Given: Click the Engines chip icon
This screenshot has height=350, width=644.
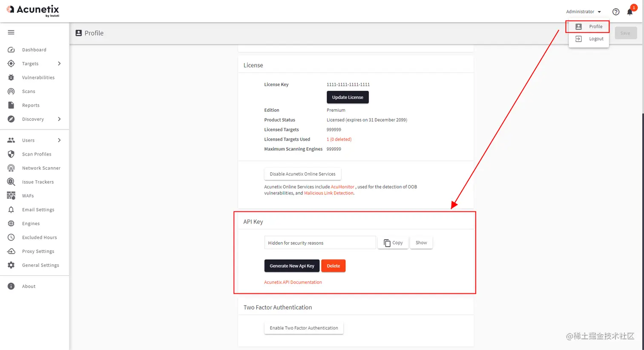Looking at the screenshot, I should click(x=11, y=223).
